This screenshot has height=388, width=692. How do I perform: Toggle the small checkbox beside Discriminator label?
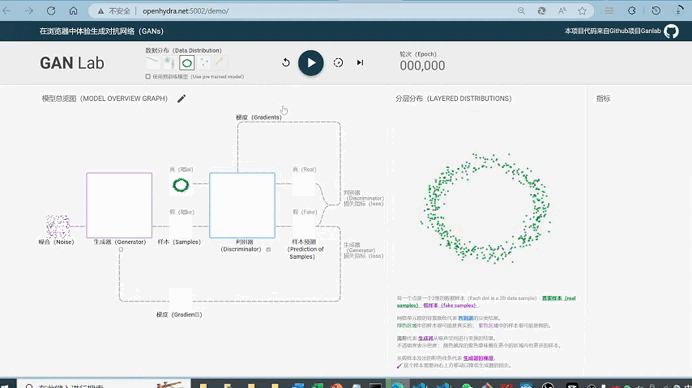[268, 249]
